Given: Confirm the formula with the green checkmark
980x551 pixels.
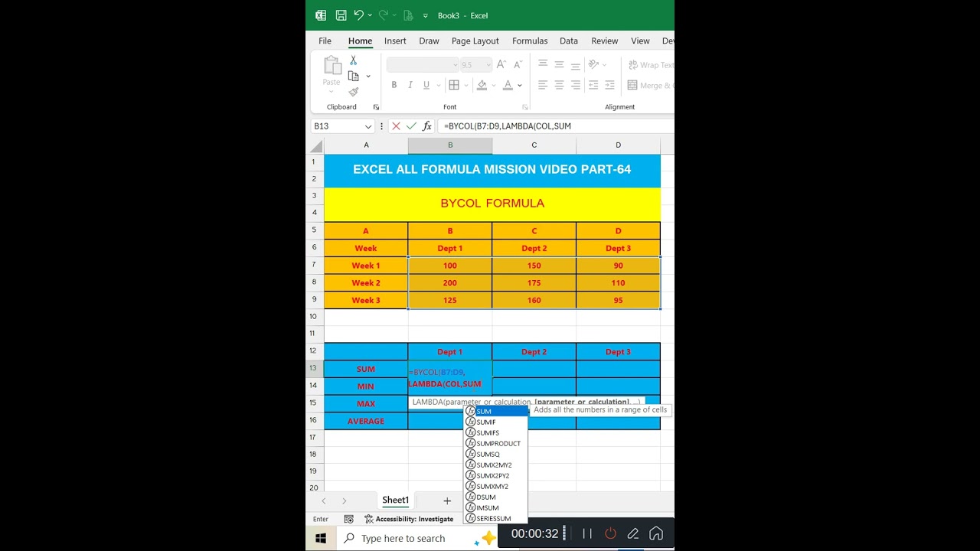Looking at the screenshot, I should point(411,126).
